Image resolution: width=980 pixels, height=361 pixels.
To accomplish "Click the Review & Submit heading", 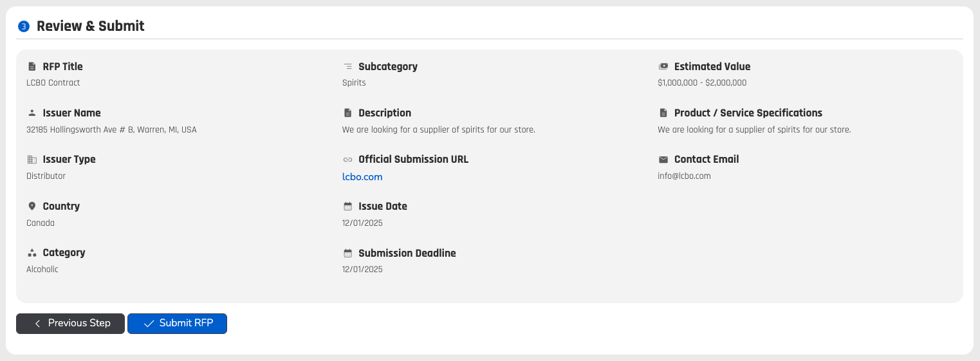I will [91, 26].
